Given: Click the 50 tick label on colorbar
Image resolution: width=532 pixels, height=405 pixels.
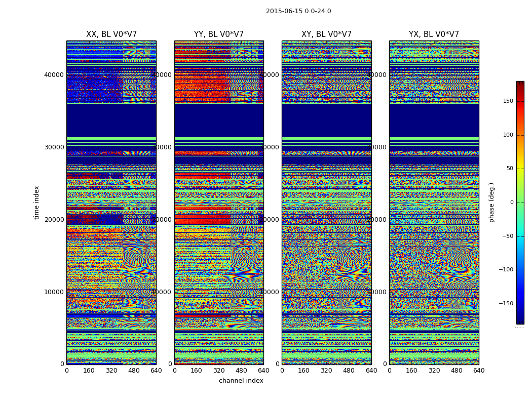Looking at the screenshot, I should [x=510, y=169].
